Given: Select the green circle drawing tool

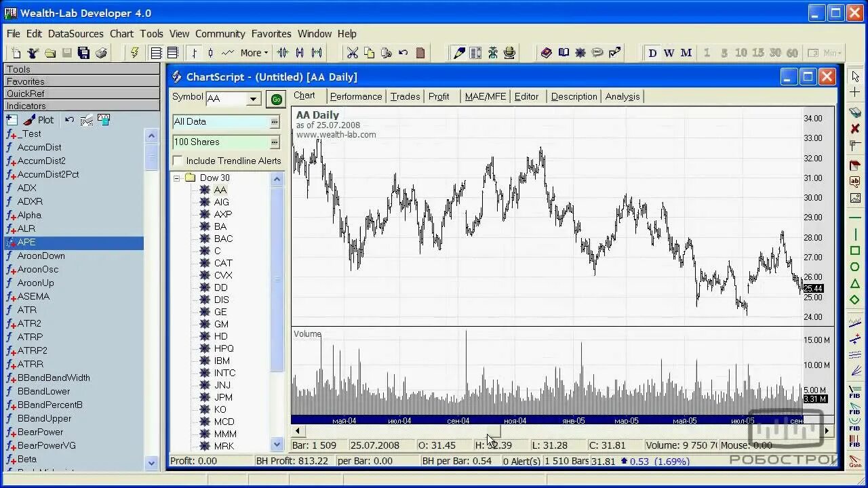Looking at the screenshot, I should coord(855,267).
